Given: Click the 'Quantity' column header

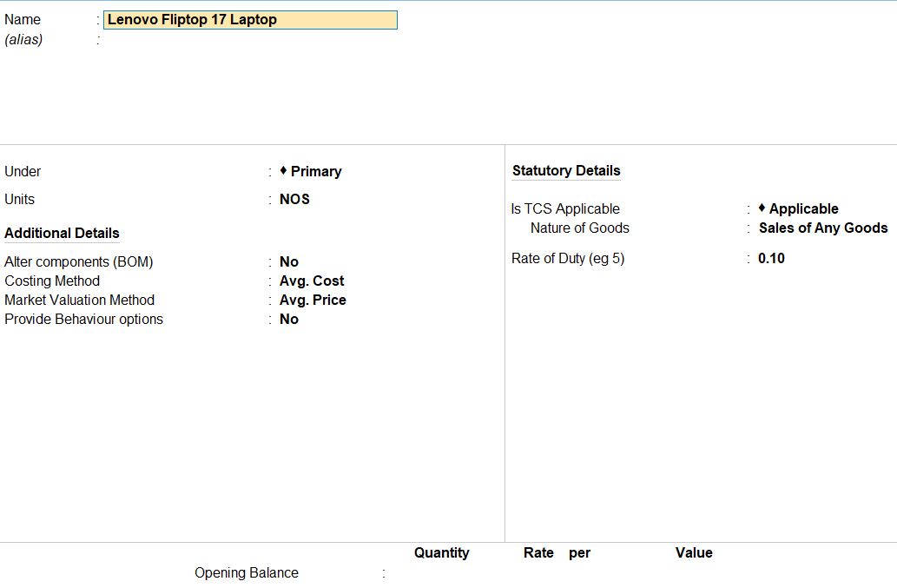Looking at the screenshot, I should pyautogui.click(x=442, y=552).
